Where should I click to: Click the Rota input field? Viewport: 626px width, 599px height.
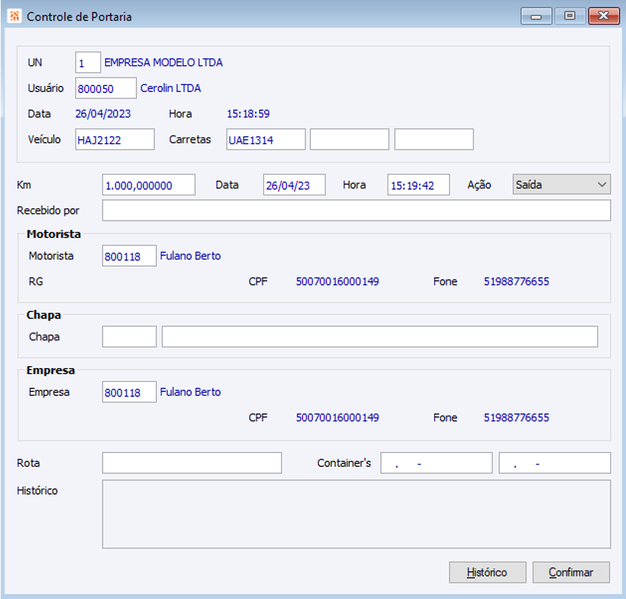(x=192, y=463)
